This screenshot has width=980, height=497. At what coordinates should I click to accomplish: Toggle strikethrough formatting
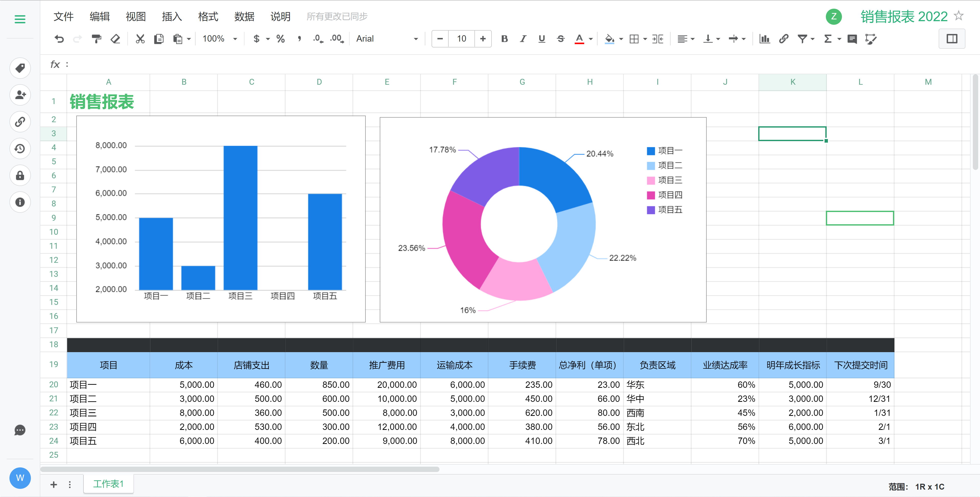(560, 39)
